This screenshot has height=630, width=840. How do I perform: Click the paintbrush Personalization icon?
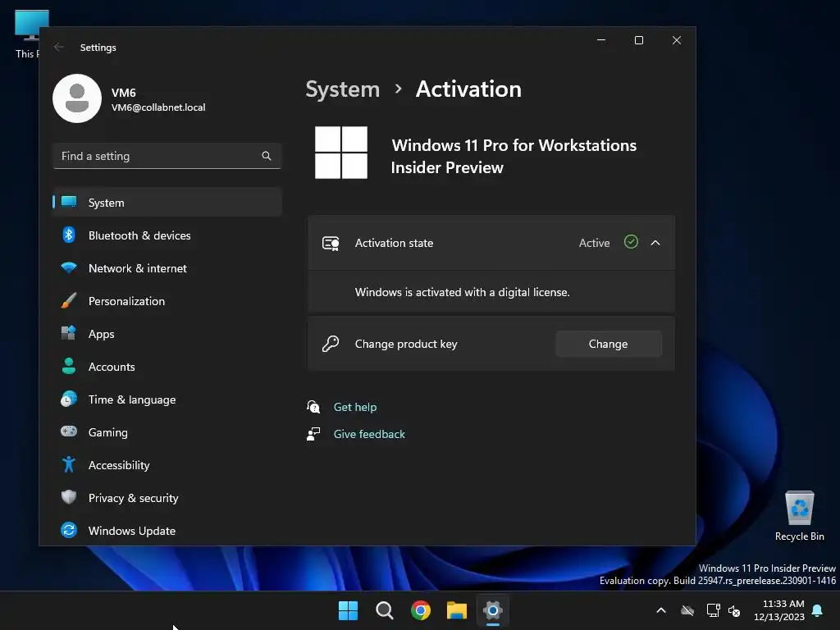(69, 300)
